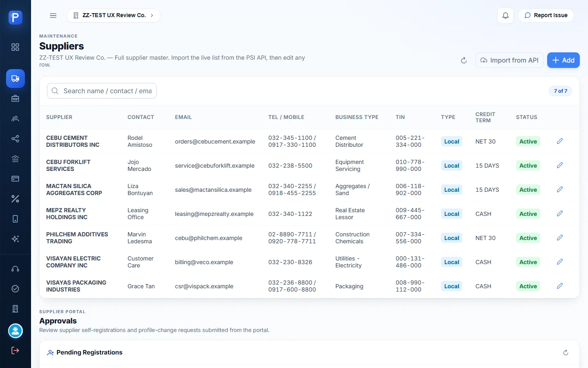Click the checkmark badge sidebar icon
The image size is (588, 368).
(15, 289)
